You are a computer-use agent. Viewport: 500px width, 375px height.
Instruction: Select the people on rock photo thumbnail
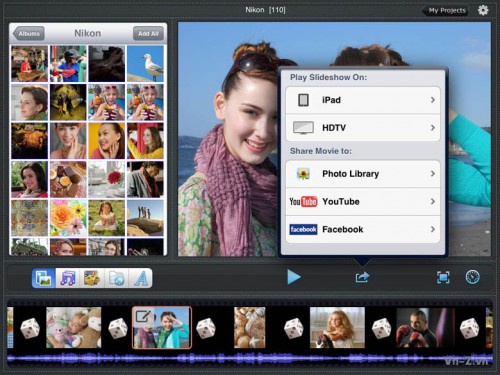tap(145, 218)
